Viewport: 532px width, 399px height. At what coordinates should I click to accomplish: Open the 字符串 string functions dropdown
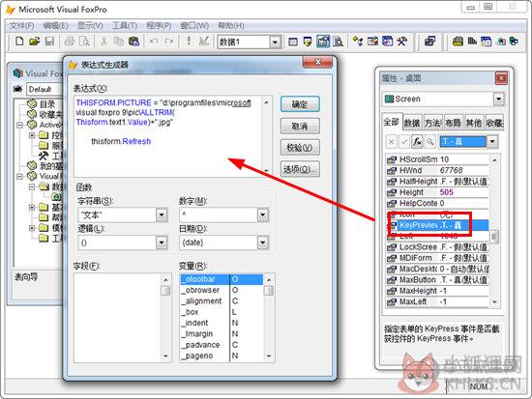[x=162, y=214]
